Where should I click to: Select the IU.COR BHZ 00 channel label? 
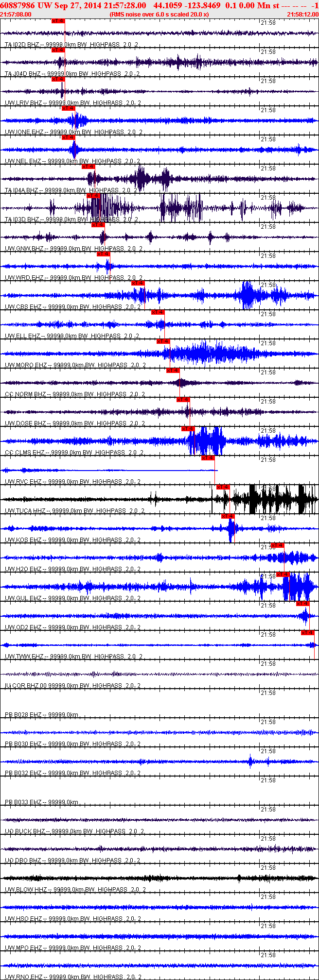click(x=26, y=686)
